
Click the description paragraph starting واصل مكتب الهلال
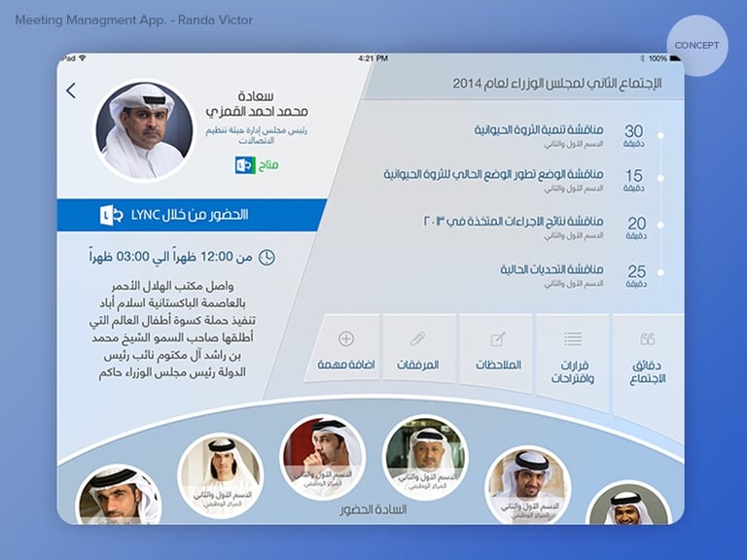[172, 329]
